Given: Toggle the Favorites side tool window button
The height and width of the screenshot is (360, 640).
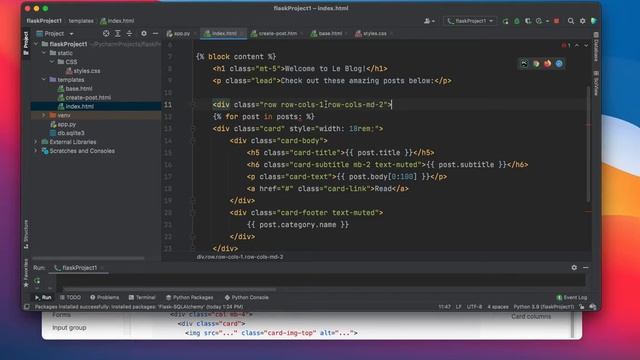Looking at the screenshot, I should point(26,273).
